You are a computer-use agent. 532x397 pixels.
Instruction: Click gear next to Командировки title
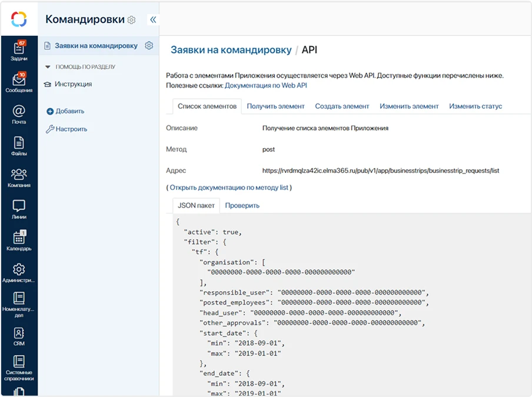(x=131, y=20)
